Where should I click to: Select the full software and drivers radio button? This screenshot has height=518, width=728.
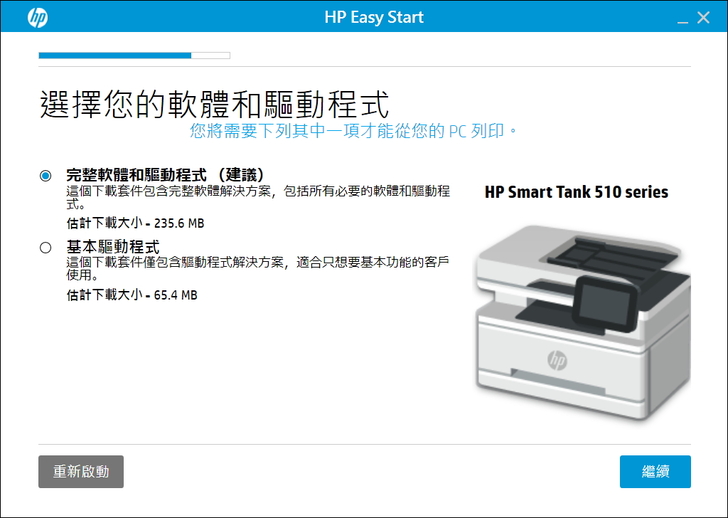46,176
